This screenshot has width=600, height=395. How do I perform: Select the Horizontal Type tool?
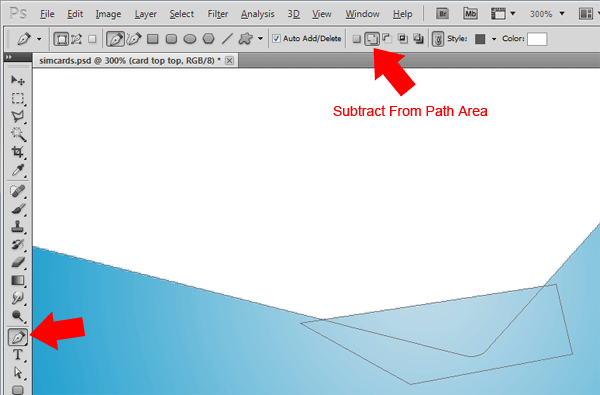[18, 355]
